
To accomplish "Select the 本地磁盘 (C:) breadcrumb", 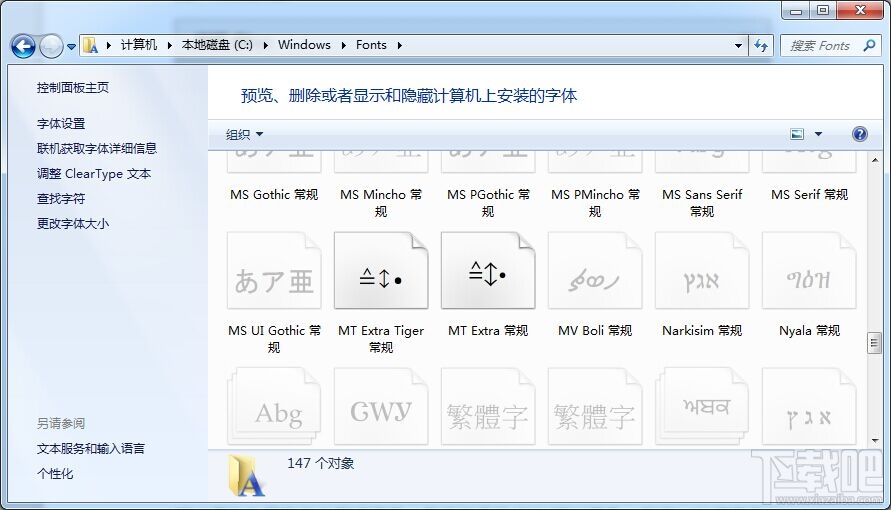I will pos(217,45).
